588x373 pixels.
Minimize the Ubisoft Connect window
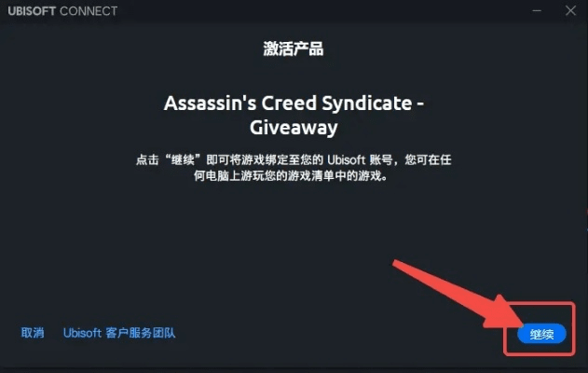[537, 10]
